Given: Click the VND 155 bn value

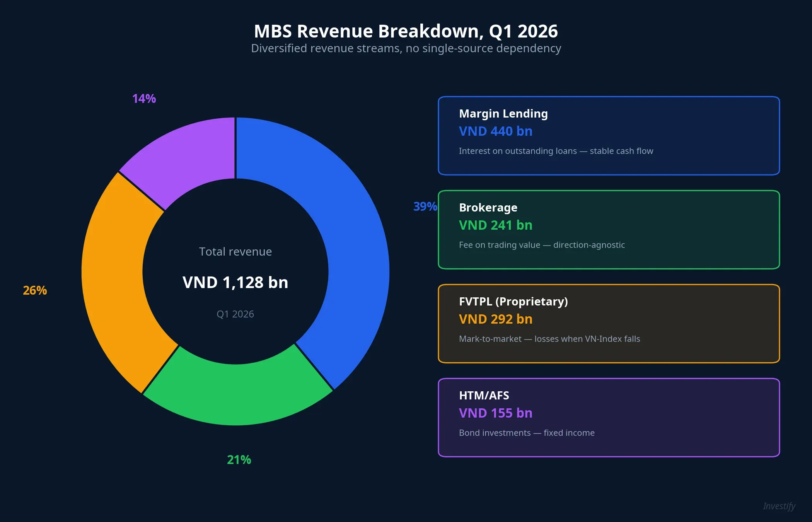Looking at the screenshot, I should [495, 413].
